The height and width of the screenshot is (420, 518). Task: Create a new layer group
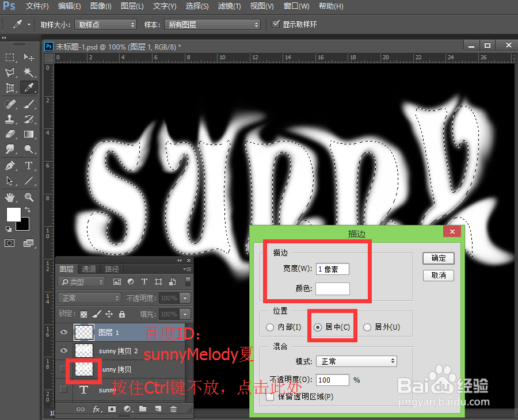143,408
